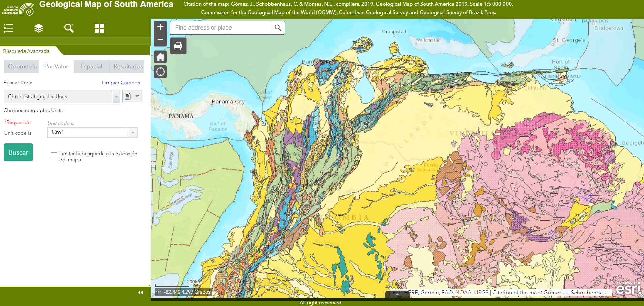644x306 pixels.
Task: Zoom out of the map
Action: click(x=160, y=39)
